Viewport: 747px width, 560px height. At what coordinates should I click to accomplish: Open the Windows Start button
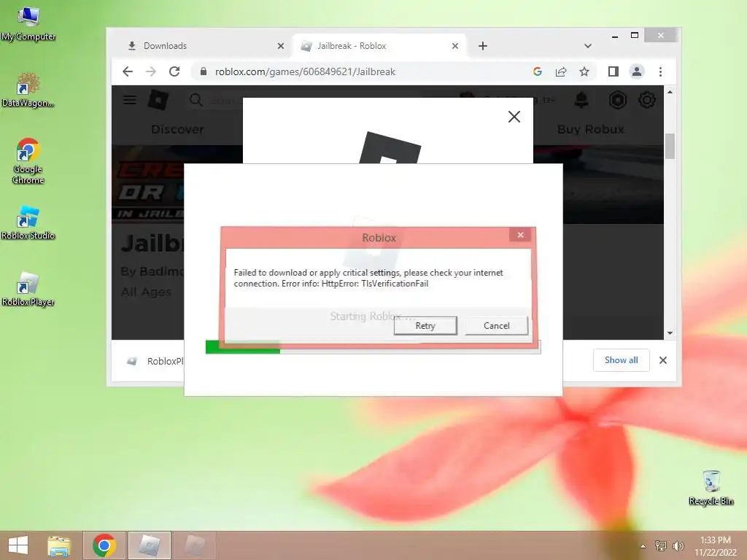pyautogui.click(x=18, y=545)
